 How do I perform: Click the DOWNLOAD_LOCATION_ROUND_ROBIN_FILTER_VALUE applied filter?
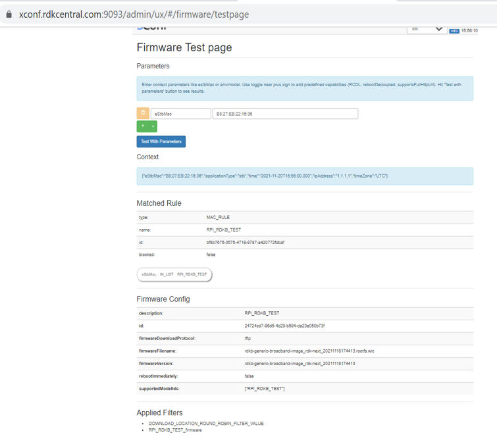(x=206, y=424)
